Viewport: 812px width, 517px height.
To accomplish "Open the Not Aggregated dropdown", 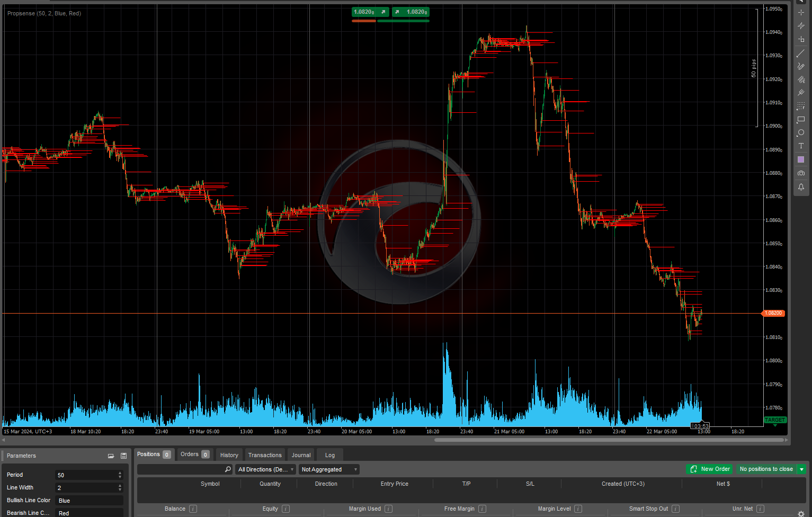I will point(329,469).
